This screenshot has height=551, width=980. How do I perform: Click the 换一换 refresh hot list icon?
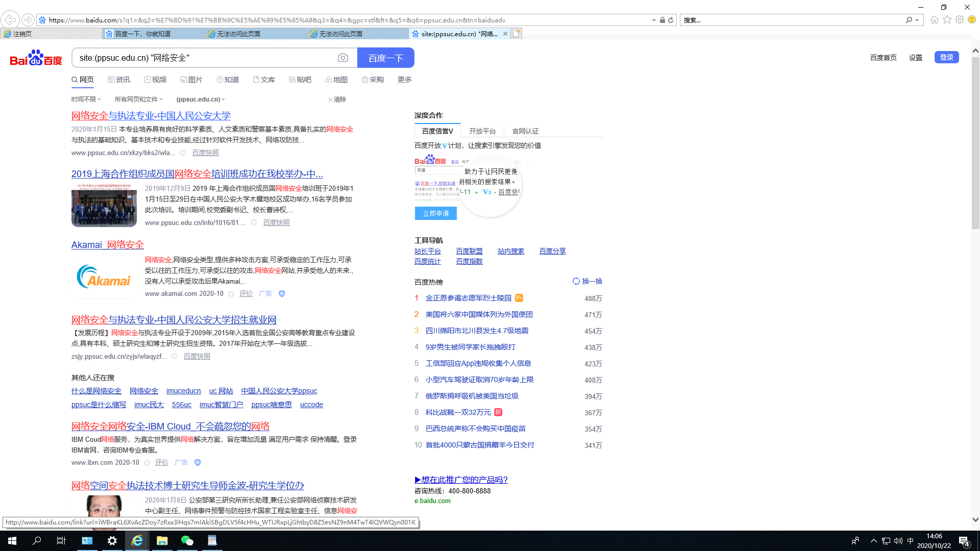tap(576, 281)
